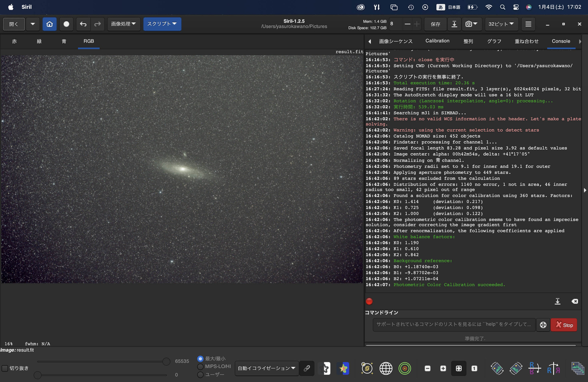Viewport: 588px width, 382px height.
Task: Zoom out with the minus icon
Action: tap(428, 368)
